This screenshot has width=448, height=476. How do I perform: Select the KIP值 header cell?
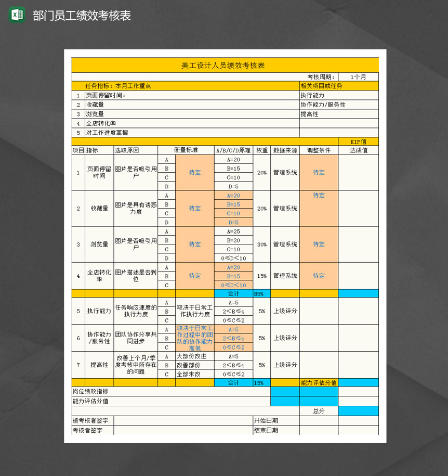tap(359, 141)
